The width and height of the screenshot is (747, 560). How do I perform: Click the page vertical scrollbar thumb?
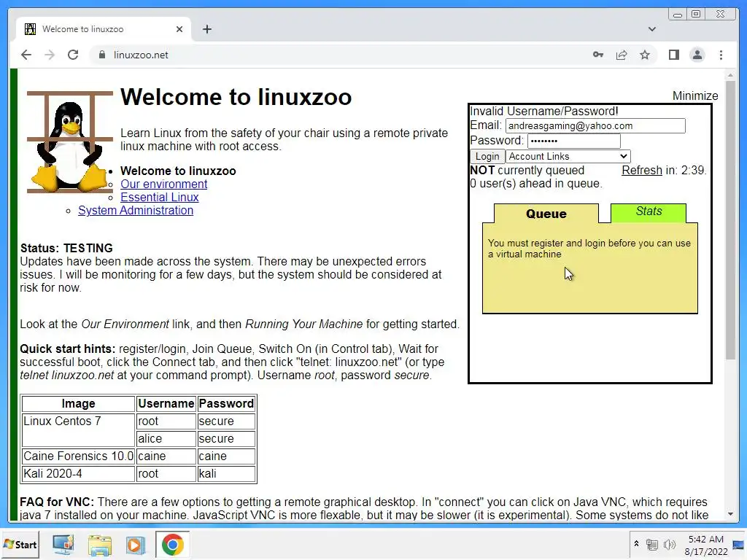click(730, 220)
